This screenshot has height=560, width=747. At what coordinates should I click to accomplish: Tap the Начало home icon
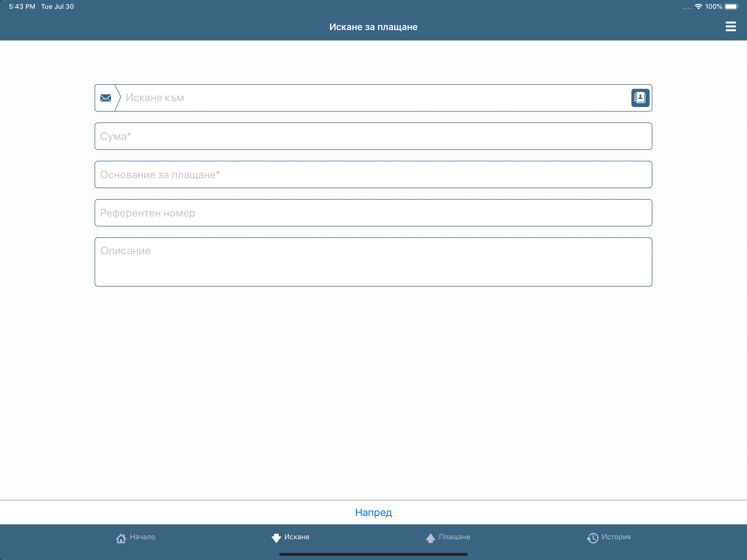(x=121, y=538)
